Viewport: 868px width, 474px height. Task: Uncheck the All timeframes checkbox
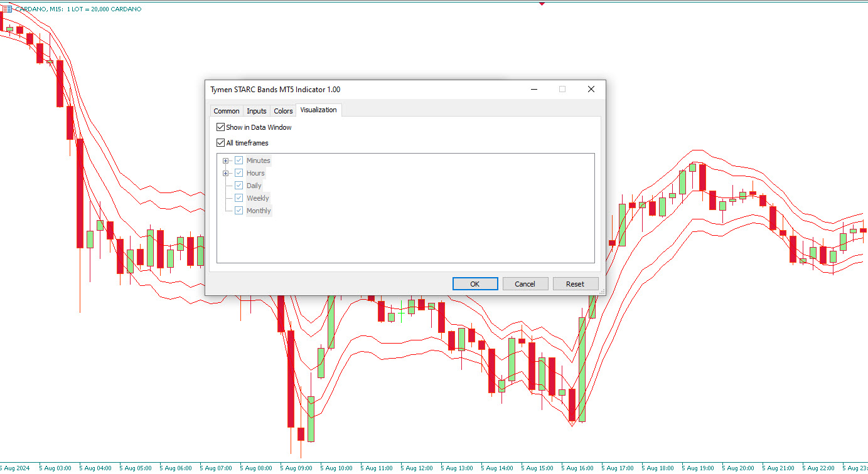click(x=220, y=143)
